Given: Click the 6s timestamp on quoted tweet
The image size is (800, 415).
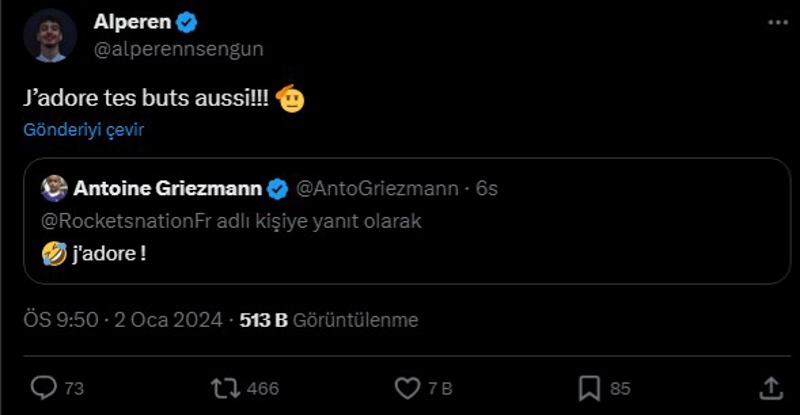Looking at the screenshot, I should pyautogui.click(x=487, y=189).
